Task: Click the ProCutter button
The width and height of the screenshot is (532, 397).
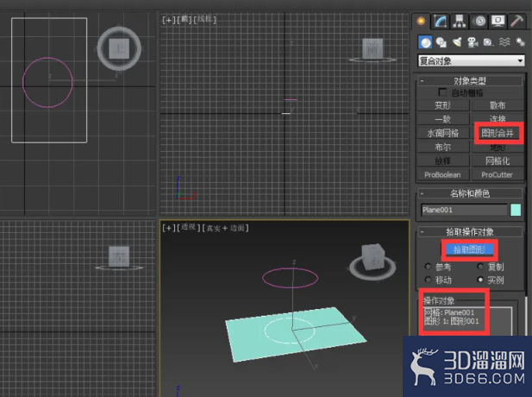Action: [498, 175]
